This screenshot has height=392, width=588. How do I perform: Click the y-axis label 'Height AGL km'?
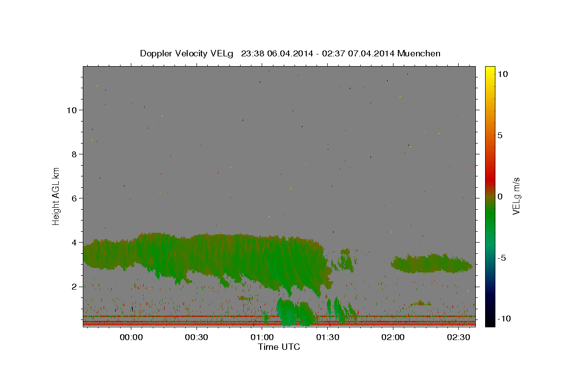tap(56, 196)
